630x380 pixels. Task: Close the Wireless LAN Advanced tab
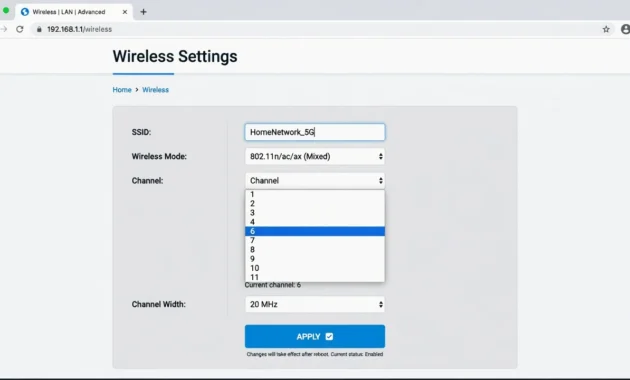[x=125, y=12]
